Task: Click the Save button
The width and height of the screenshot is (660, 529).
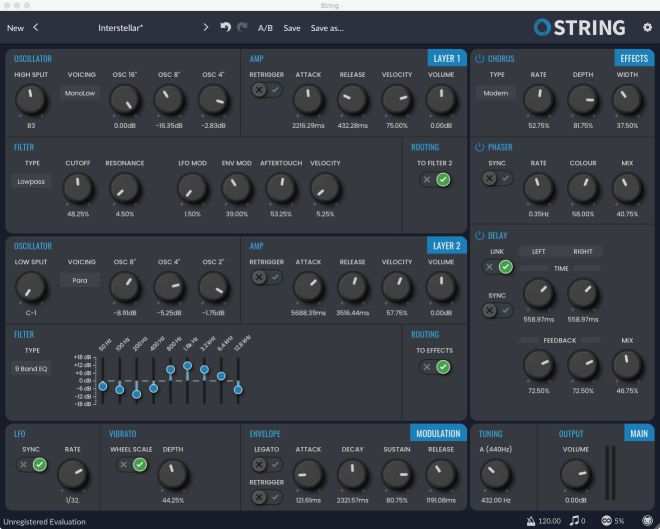Action: click(292, 28)
